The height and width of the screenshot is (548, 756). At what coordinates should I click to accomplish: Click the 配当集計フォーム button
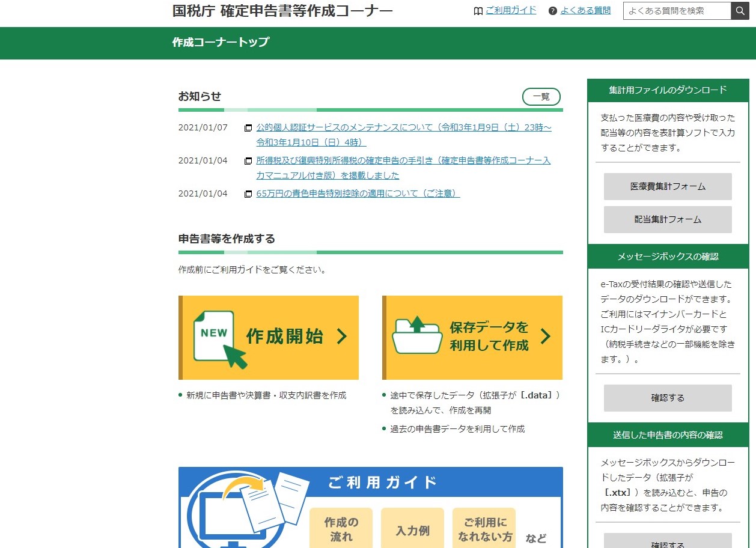tap(668, 219)
